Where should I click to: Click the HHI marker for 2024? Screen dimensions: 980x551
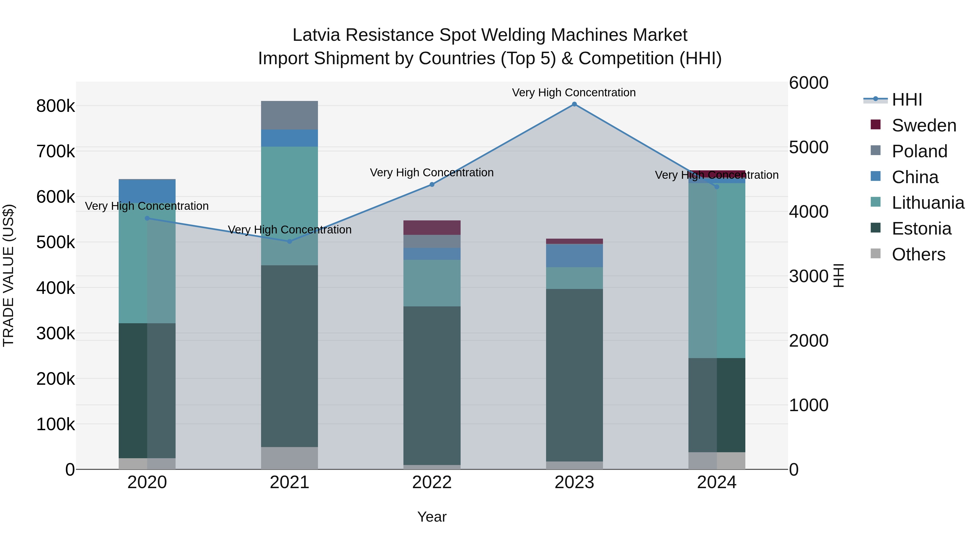[717, 187]
